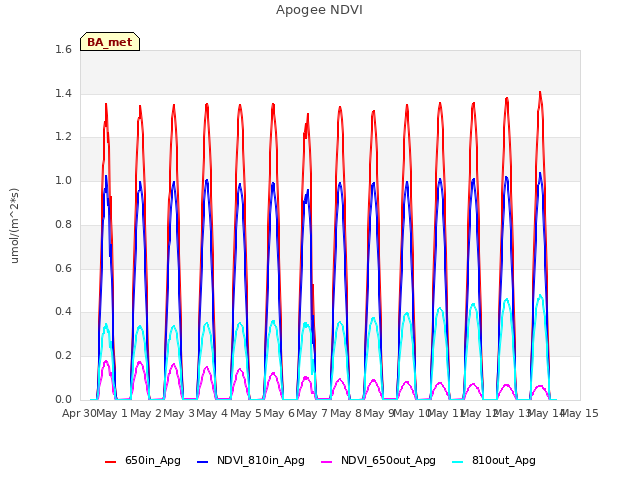This screenshot has width=640, height=480.
Task: Click the May 15 x-axis date label
Action: [x=580, y=413]
